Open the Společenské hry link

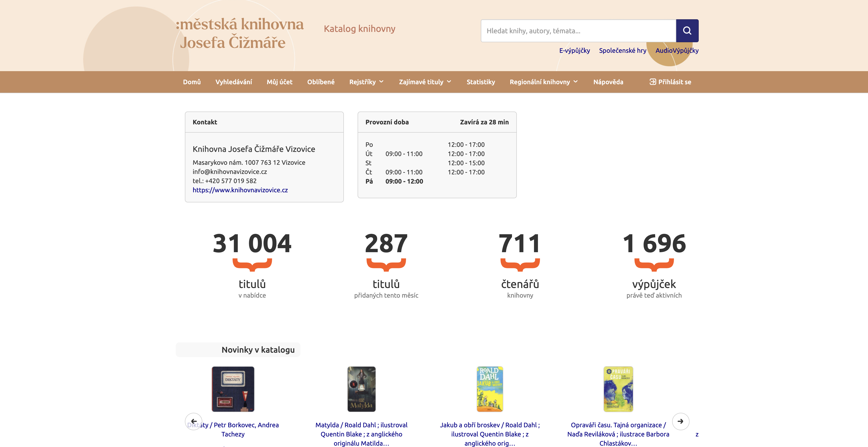(622, 50)
